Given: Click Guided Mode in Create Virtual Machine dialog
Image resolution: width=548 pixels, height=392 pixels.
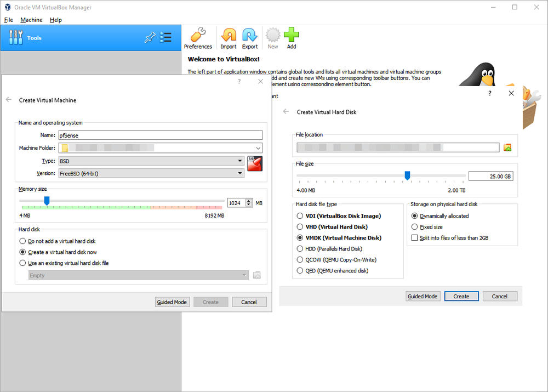Looking at the screenshot, I should tap(172, 302).
